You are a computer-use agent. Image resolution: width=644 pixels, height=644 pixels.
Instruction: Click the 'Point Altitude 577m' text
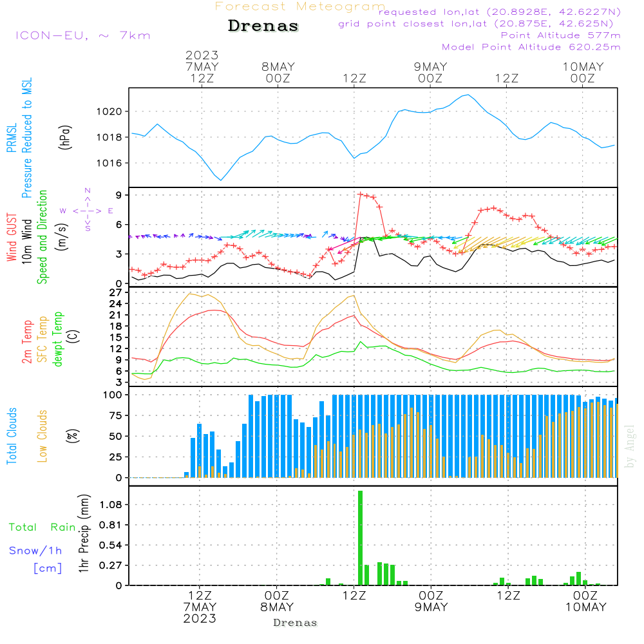(561, 35)
